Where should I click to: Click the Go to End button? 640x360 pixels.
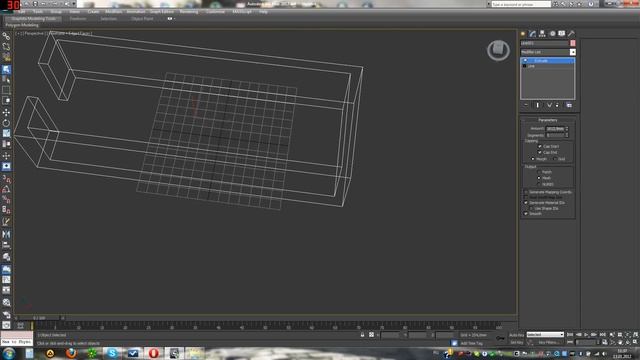(x=602, y=335)
